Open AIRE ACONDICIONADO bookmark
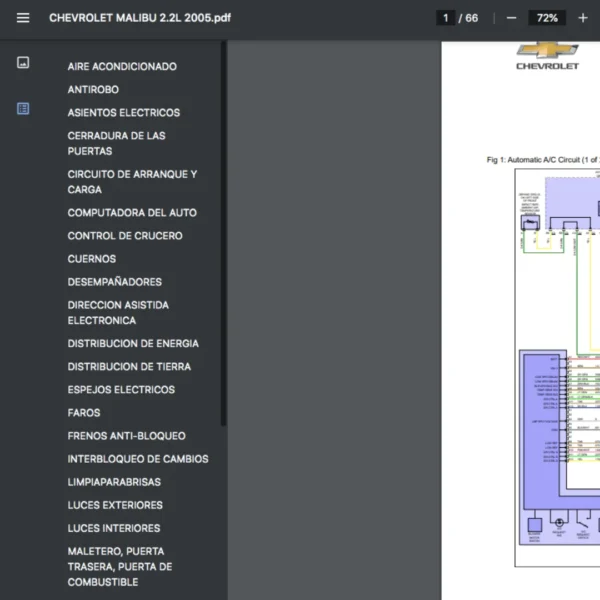 (122, 67)
